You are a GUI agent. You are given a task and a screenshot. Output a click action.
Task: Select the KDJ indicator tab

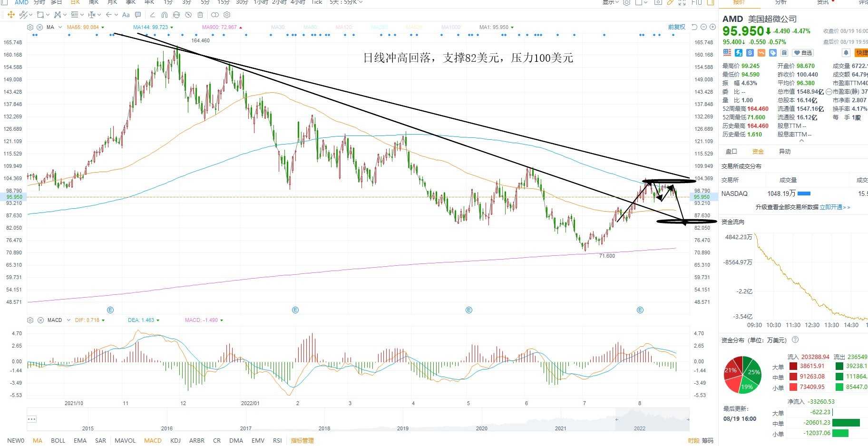click(x=176, y=441)
